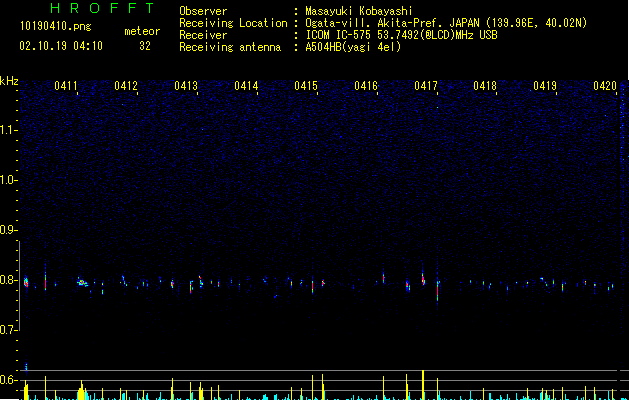
Task: Click the tallest yellow peak near 0417
Action: pyautogui.click(x=423, y=384)
